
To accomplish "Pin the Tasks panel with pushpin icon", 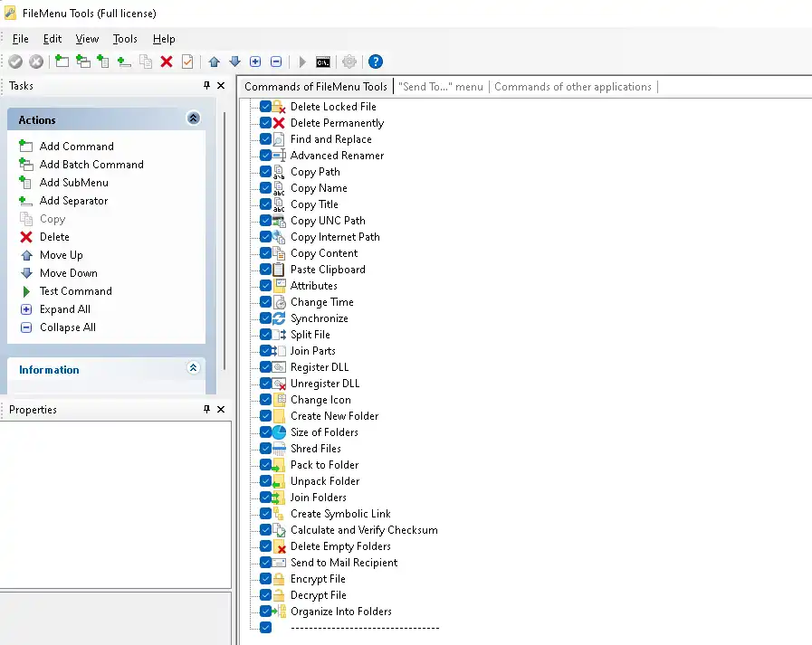I will 206,86.
